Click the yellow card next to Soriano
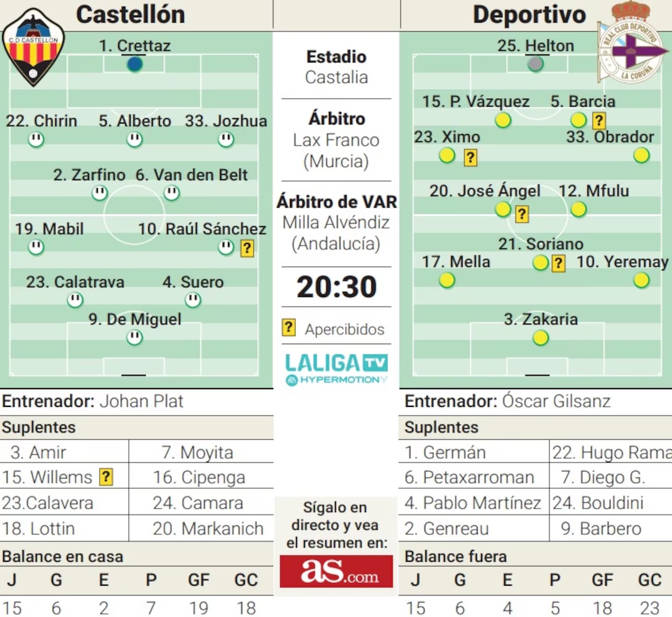672x617 pixels. (558, 263)
